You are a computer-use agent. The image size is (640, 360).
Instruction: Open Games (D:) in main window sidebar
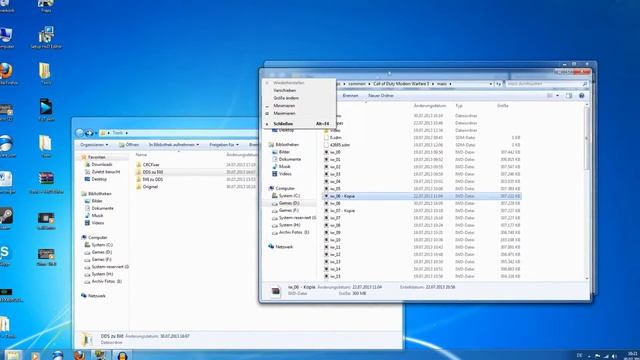[x=289, y=203]
